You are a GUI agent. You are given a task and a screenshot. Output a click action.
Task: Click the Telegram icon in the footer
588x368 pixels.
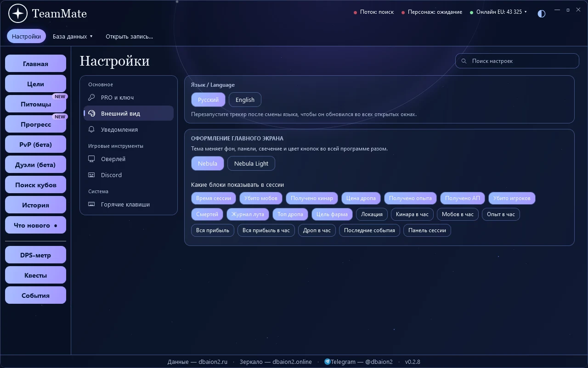[327, 362]
